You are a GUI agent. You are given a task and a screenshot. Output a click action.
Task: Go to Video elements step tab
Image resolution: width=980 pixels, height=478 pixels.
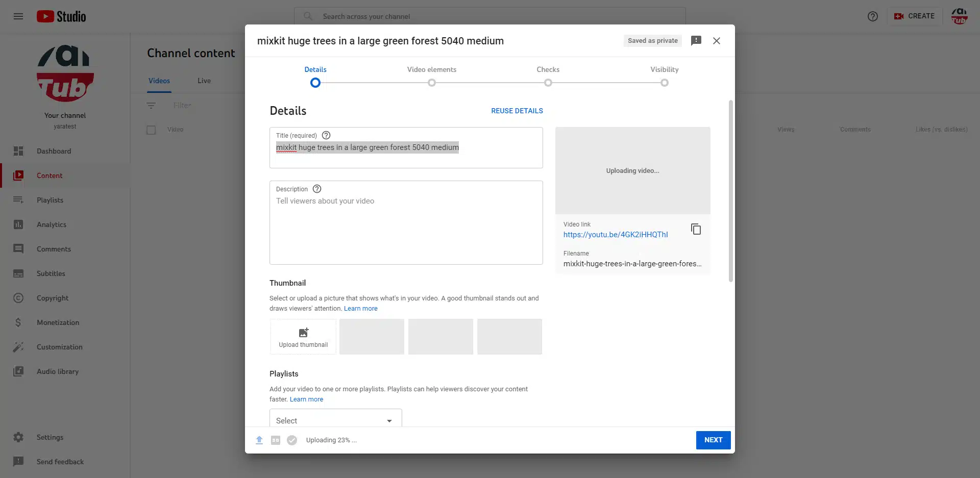(431, 69)
